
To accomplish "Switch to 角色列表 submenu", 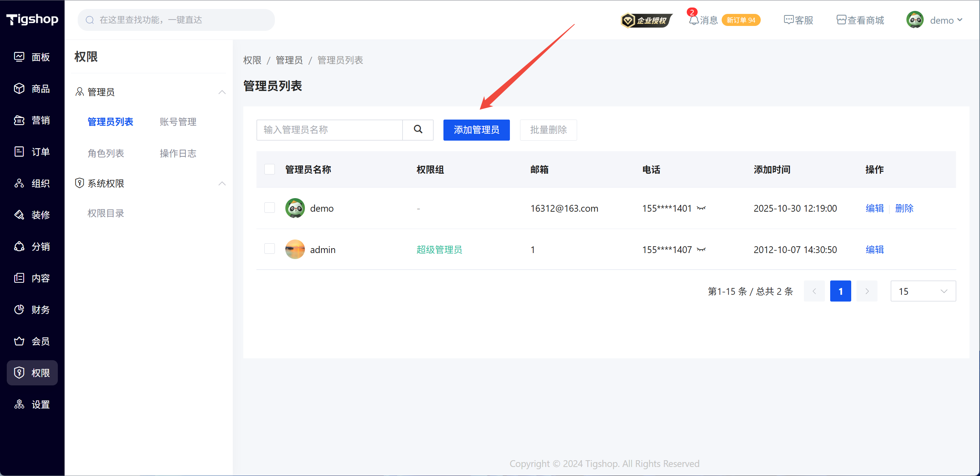I will point(106,153).
